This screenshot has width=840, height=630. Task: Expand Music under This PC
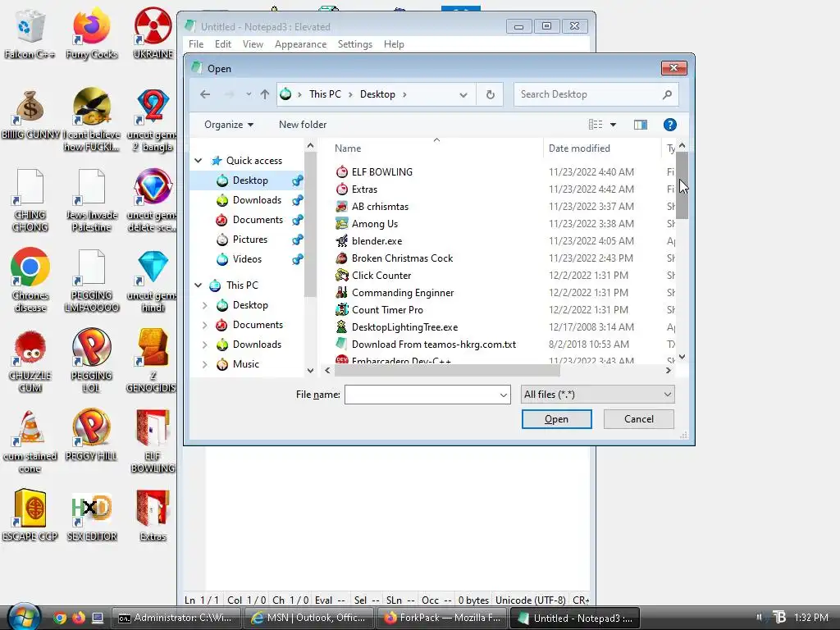click(x=204, y=364)
